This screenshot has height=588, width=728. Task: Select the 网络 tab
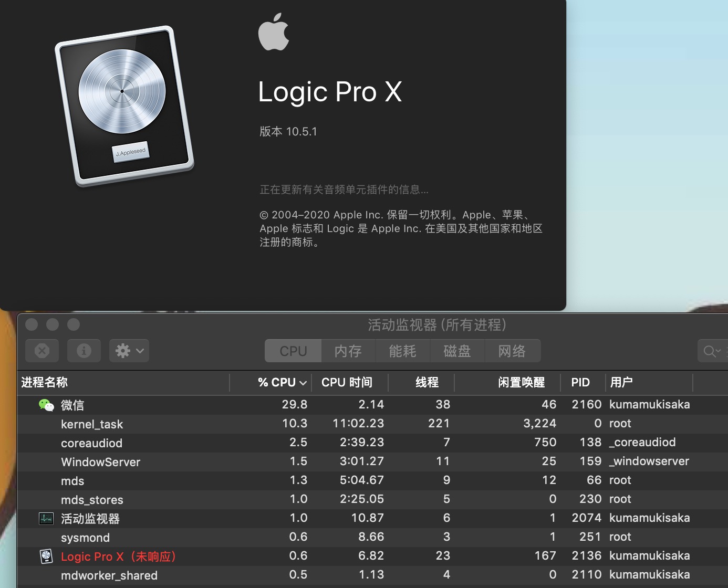pos(512,351)
